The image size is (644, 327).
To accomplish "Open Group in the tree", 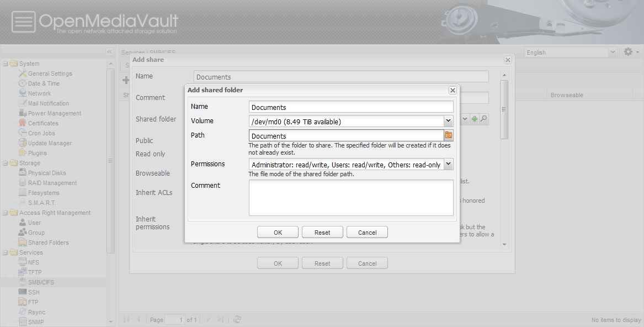I will (x=36, y=233).
